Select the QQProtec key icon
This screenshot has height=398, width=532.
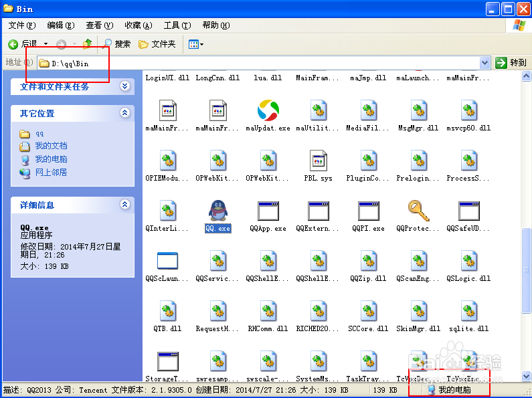[419, 211]
